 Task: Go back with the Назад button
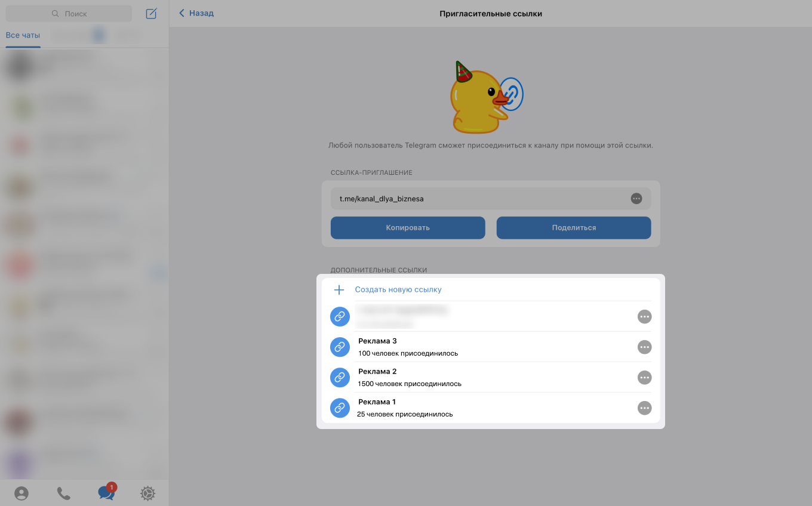click(x=196, y=13)
